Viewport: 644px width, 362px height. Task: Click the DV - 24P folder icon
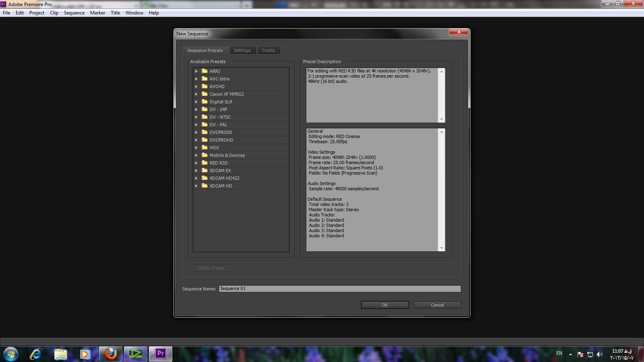[204, 109]
